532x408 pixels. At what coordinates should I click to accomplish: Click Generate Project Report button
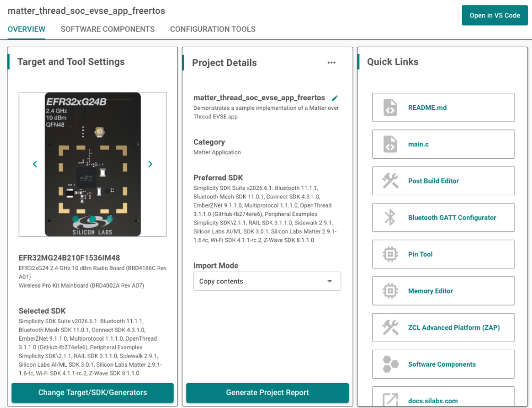268,393
